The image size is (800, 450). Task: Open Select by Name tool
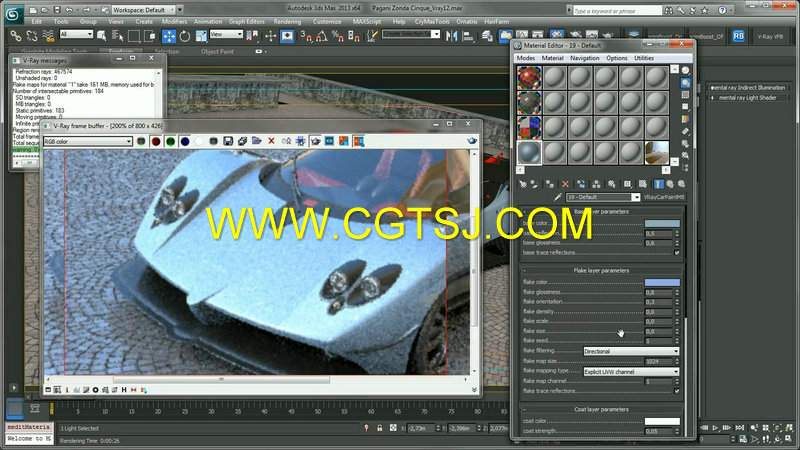pyautogui.click(x=117, y=36)
